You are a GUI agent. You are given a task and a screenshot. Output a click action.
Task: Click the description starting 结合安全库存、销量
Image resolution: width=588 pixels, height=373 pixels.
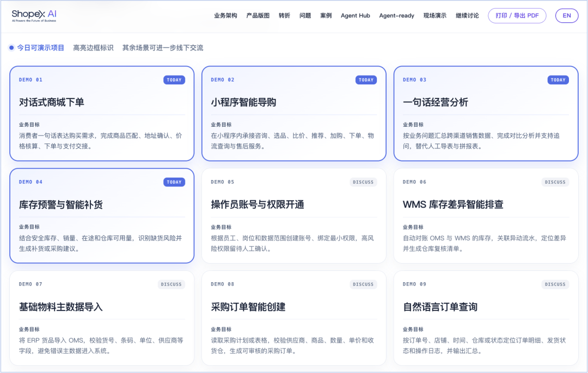click(101, 244)
